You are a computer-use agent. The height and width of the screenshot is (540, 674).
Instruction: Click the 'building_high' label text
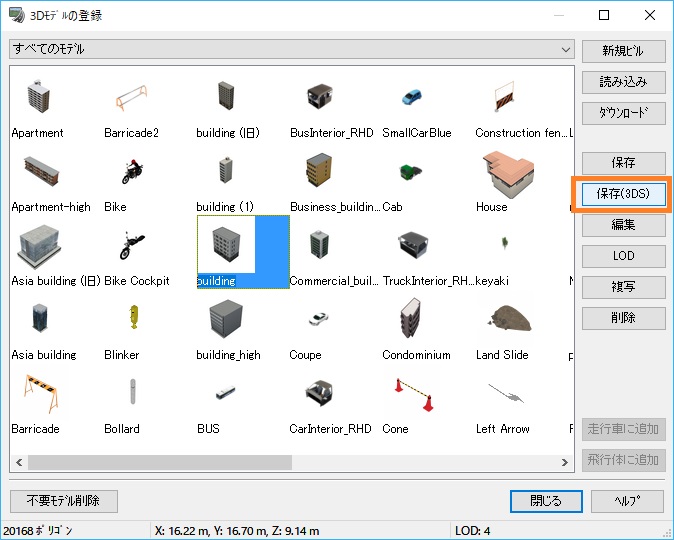(228, 355)
